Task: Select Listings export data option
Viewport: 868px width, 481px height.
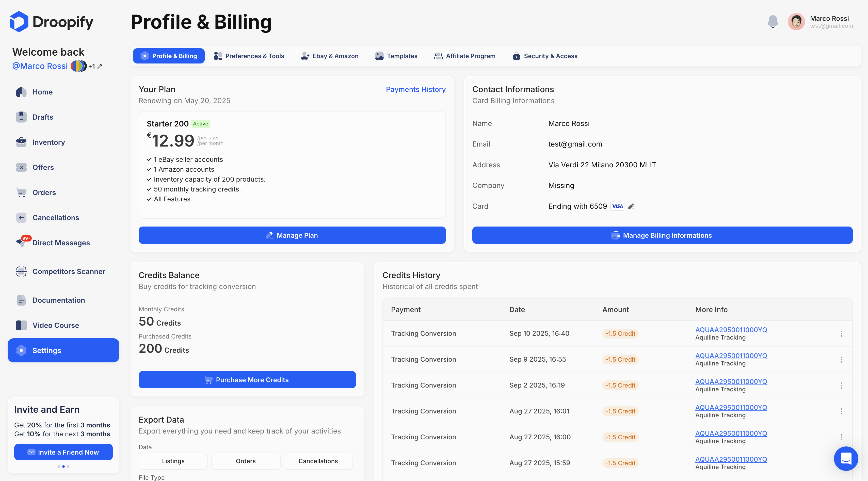Action: click(173, 461)
